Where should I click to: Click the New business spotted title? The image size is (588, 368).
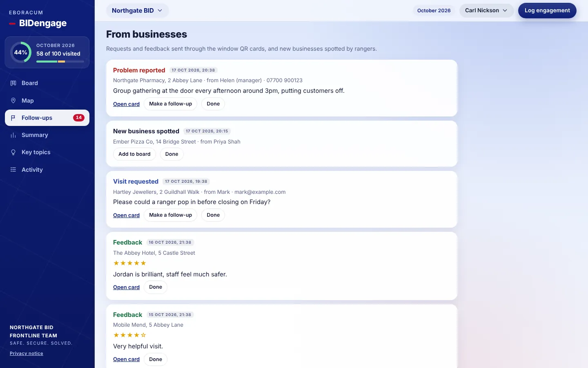point(146,131)
